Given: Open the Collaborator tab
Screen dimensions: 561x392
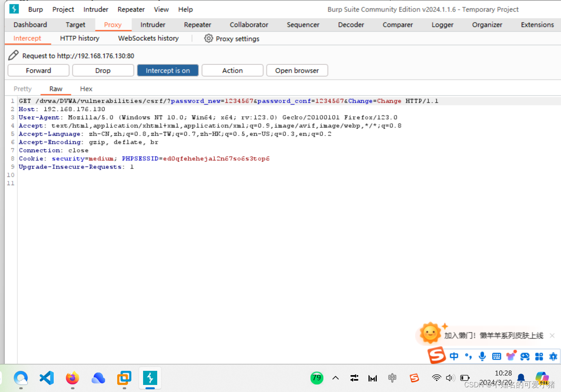Looking at the screenshot, I should pyautogui.click(x=249, y=25).
